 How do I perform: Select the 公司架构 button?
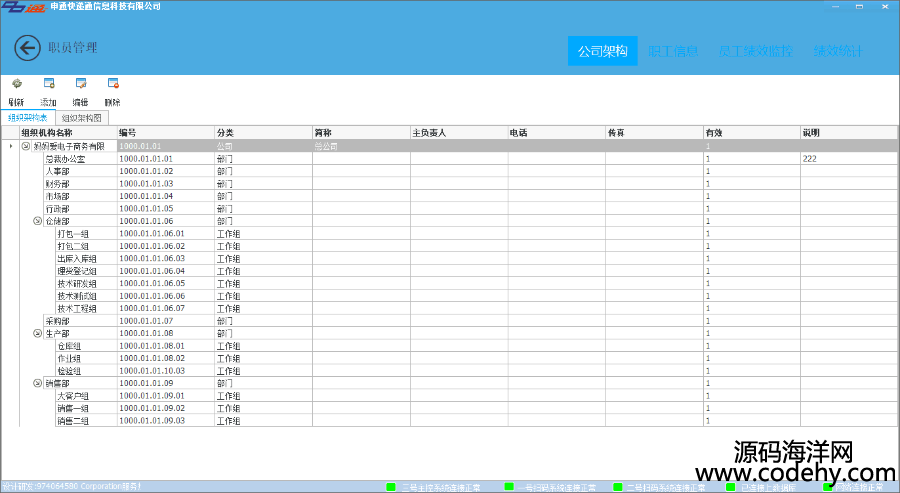click(602, 51)
